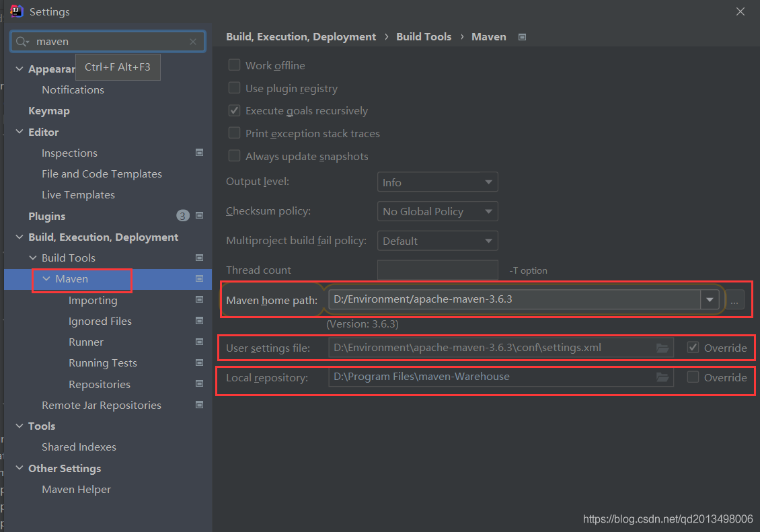Toggle Override for Local repository

[x=693, y=377]
